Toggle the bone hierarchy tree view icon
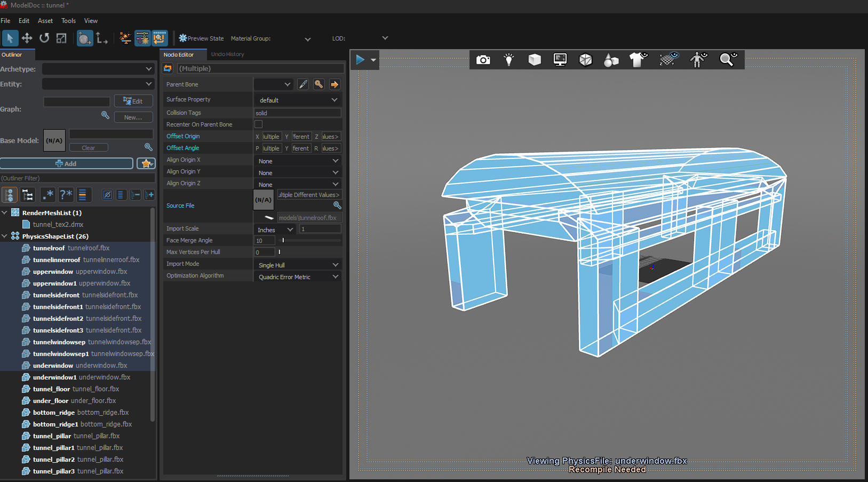This screenshot has height=482, width=868. [x=27, y=195]
